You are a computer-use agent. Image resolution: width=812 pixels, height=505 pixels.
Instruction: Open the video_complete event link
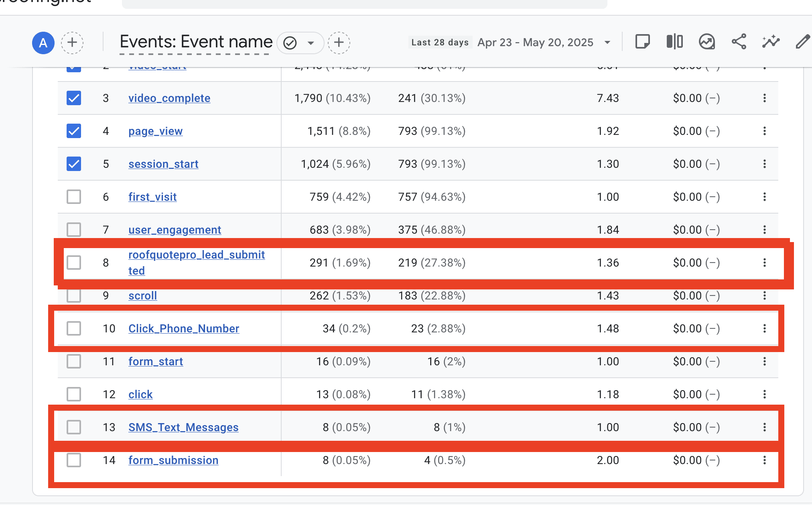click(x=169, y=98)
